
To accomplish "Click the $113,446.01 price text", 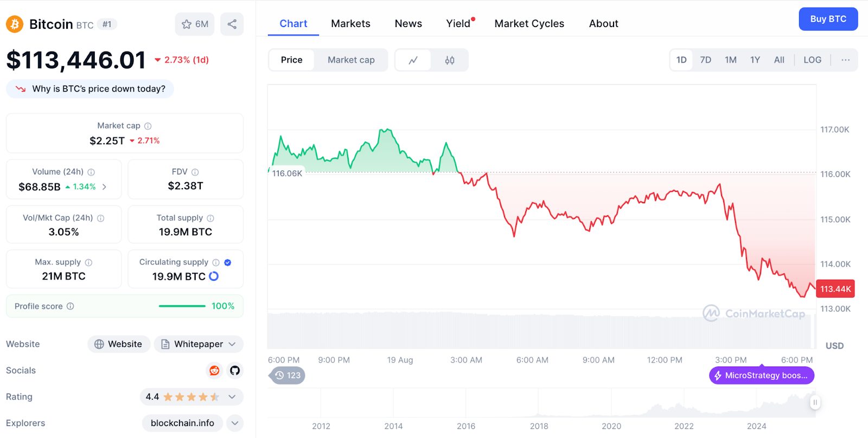I will (x=76, y=60).
